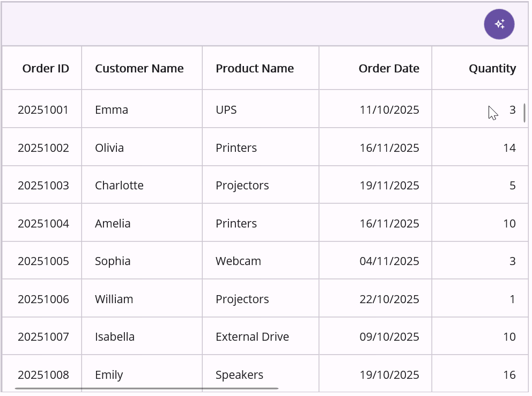Image resolution: width=532 pixels, height=396 pixels.
Task: Select the order ID 20251001 cell
Action: (43, 110)
